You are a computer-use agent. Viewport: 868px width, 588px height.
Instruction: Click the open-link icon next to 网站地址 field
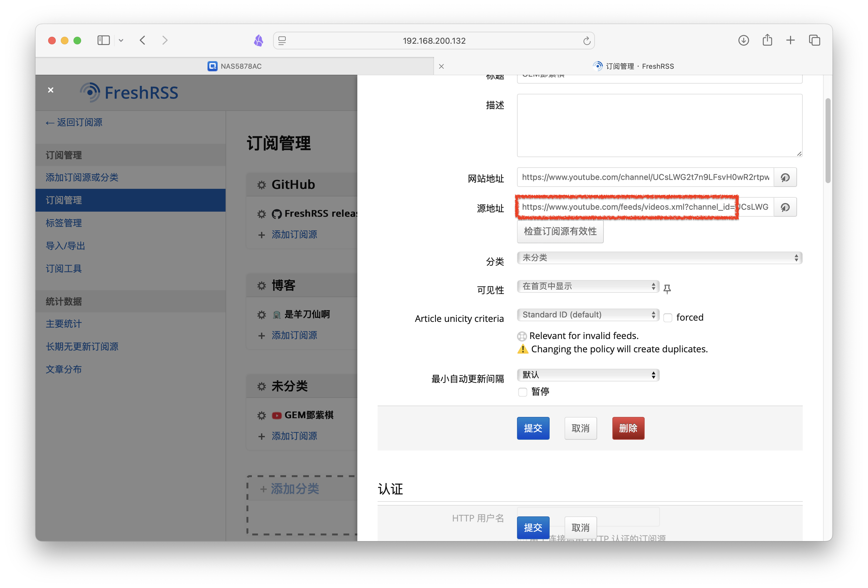pyautogui.click(x=785, y=177)
